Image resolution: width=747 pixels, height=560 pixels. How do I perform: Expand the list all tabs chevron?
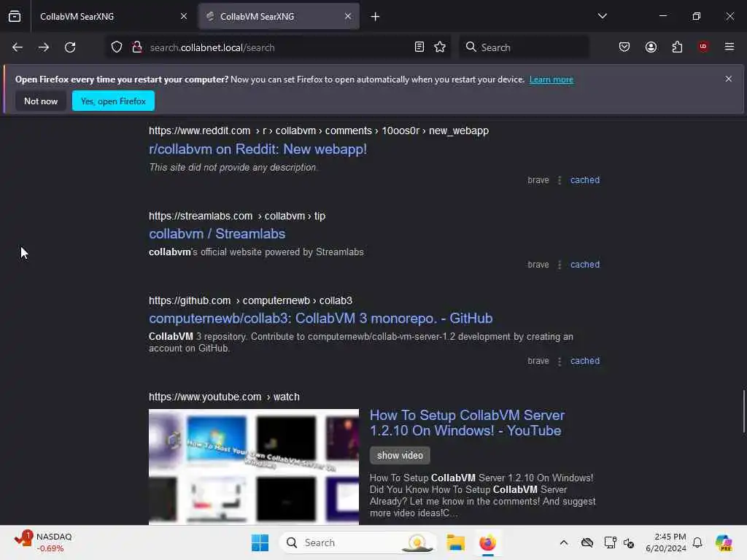(603, 16)
